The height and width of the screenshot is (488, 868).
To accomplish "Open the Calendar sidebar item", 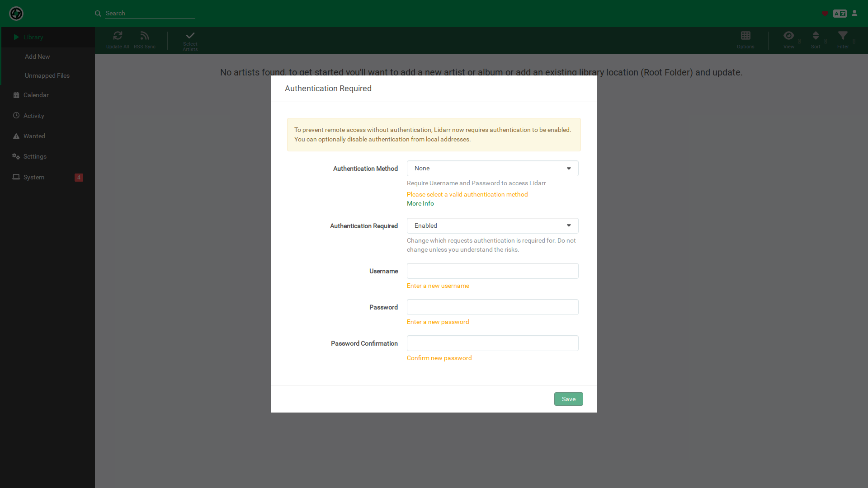I will pos(36,95).
